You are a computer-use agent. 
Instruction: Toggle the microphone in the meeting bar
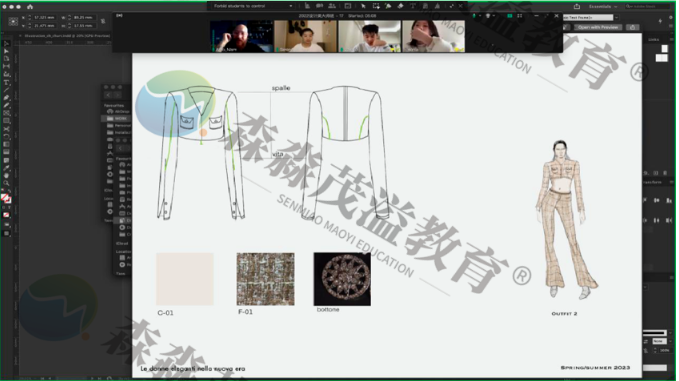pyautogui.click(x=474, y=16)
